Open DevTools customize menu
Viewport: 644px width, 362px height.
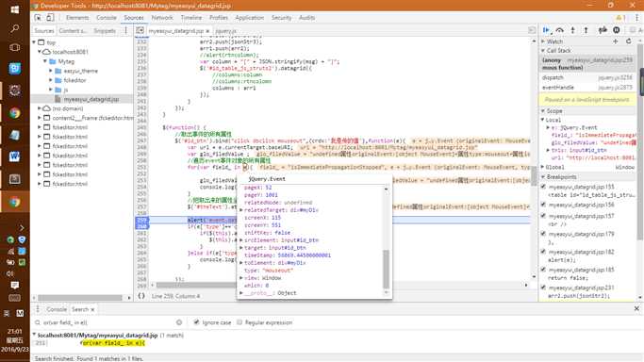(x=637, y=18)
